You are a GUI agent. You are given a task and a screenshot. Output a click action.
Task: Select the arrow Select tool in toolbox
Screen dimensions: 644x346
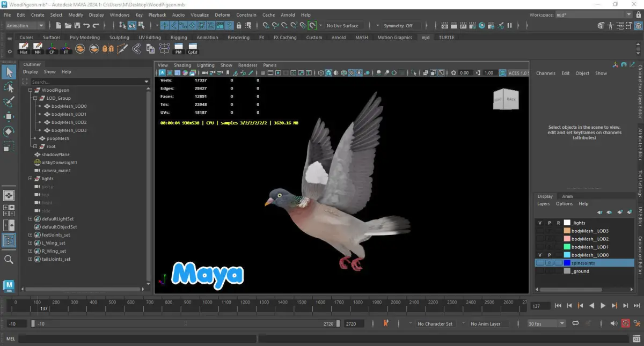9,72
